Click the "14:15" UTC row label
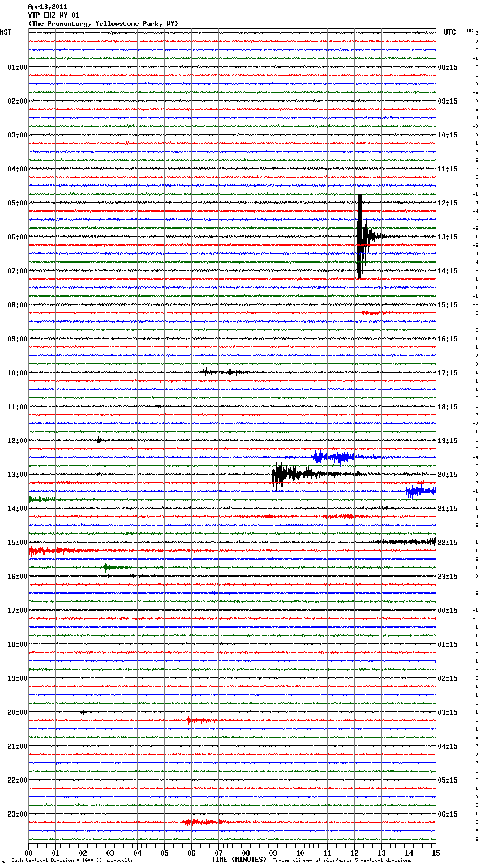 click(x=448, y=271)
